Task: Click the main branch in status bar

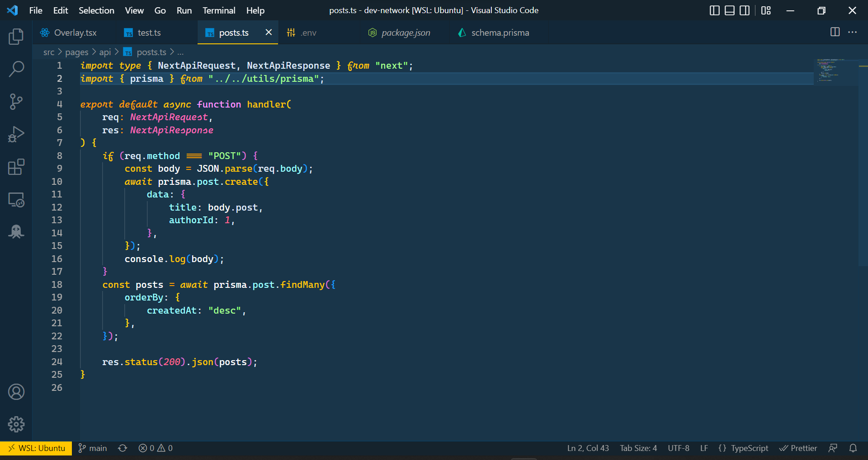Action: (93, 448)
